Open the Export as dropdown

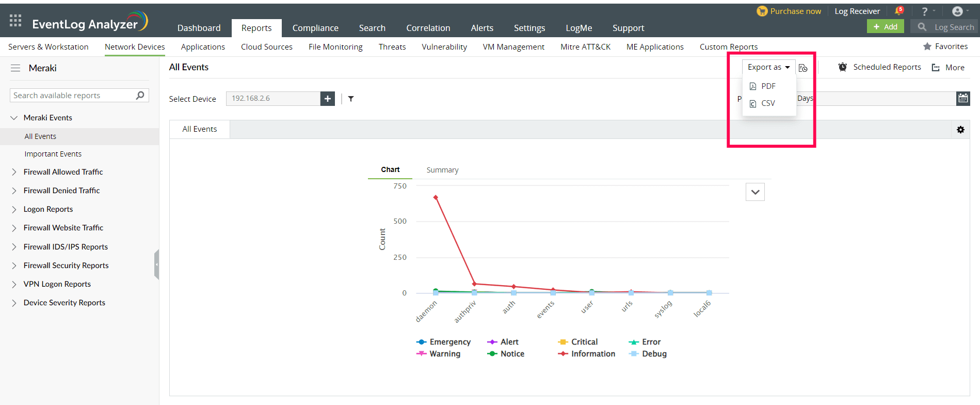[768, 67]
